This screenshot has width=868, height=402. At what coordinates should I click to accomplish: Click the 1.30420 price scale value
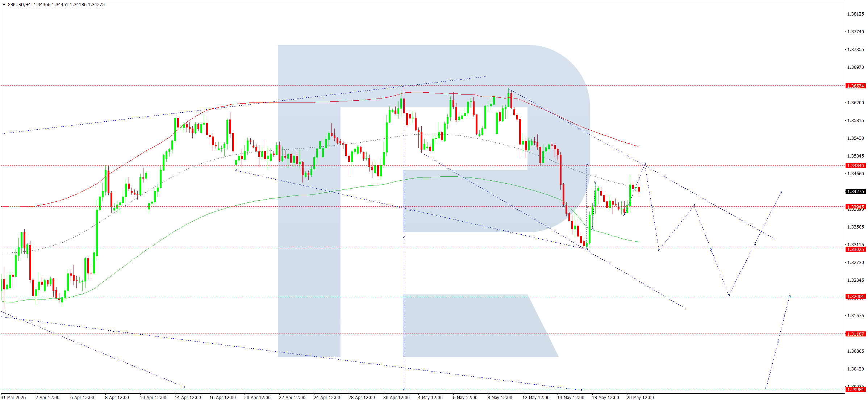click(855, 369)
